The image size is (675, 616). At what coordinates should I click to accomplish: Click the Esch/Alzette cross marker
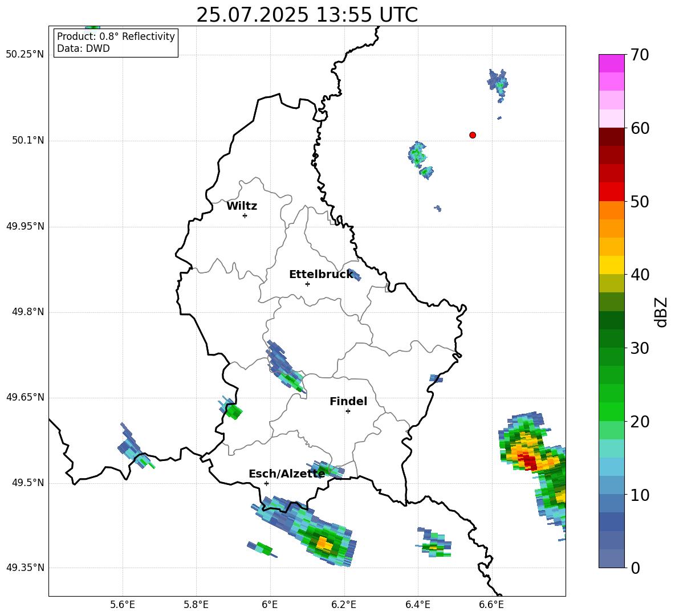tap(266, 483)
